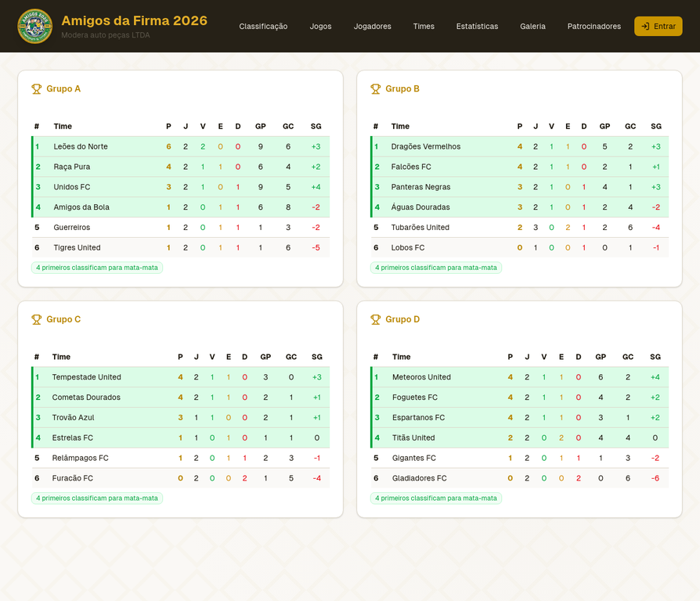The image size is (700, 601).
Task: Navigate to Times in the navbar
Action: click(x=424, y=27)
